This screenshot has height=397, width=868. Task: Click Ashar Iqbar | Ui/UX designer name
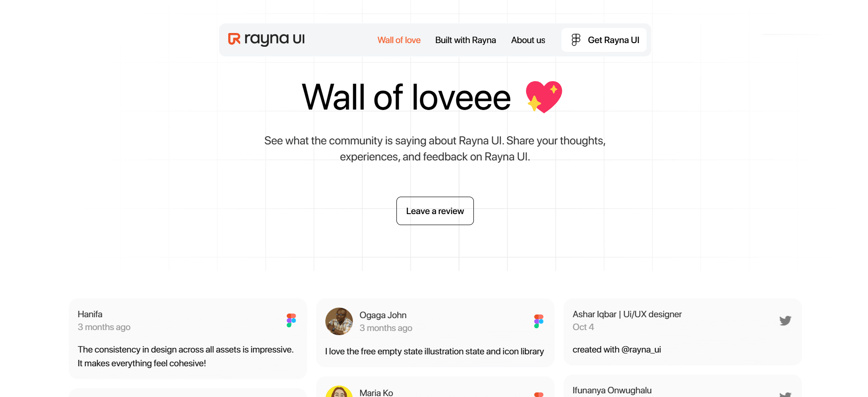tap(627, 314)
